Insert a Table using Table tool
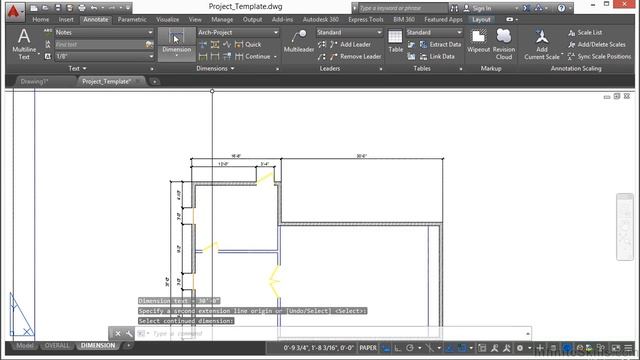Screen dimensions: 640x360 click(395, 41)
